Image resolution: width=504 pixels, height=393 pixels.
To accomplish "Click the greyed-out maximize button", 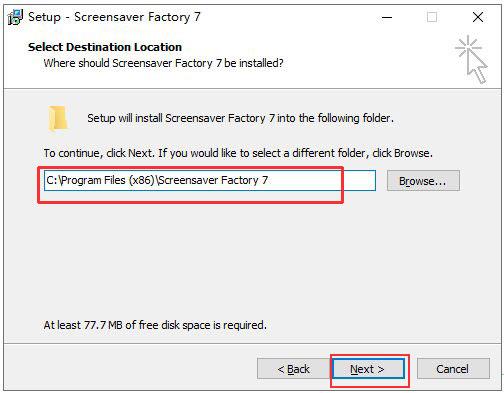I will (432, 17).
